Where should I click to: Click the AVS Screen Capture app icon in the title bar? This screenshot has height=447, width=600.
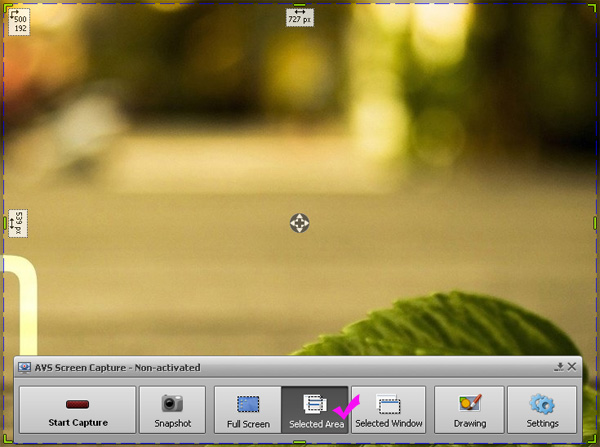pos(24,368)
